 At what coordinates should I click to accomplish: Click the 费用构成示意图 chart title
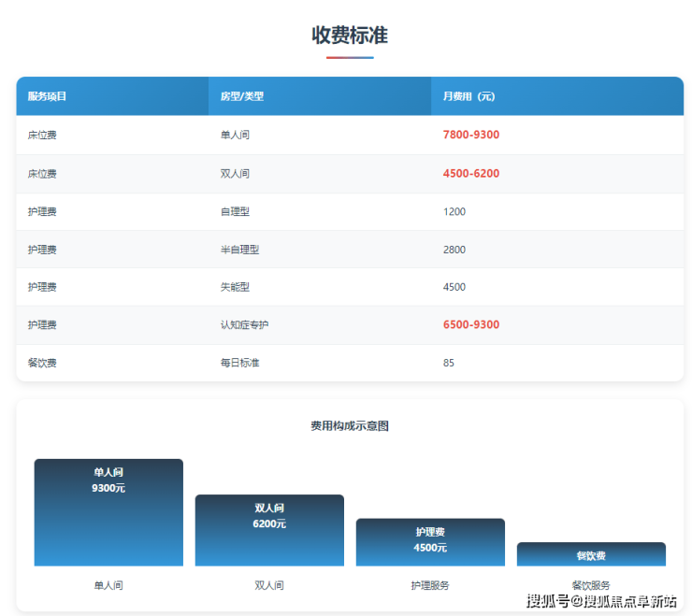click(349, 426)
